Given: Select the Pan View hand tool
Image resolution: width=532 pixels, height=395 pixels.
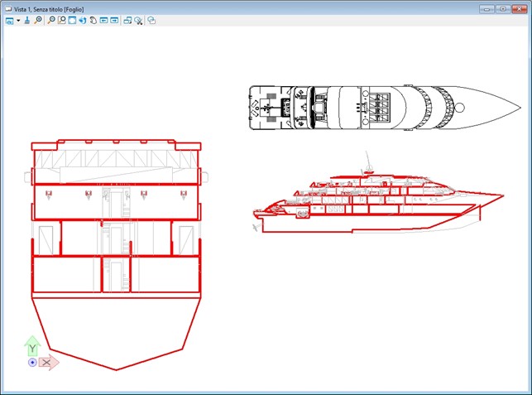Looking at the screenshot, I should pyautogui.click(x=93, y=20).
